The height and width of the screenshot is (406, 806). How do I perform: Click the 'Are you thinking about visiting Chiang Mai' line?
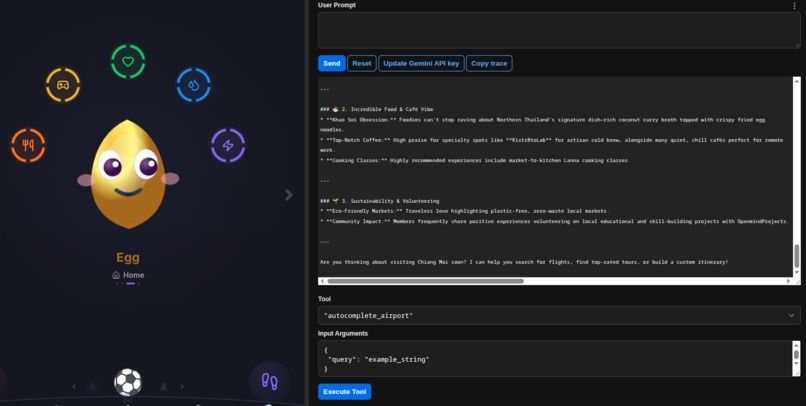pyautogui.click(x=524, y=262)
